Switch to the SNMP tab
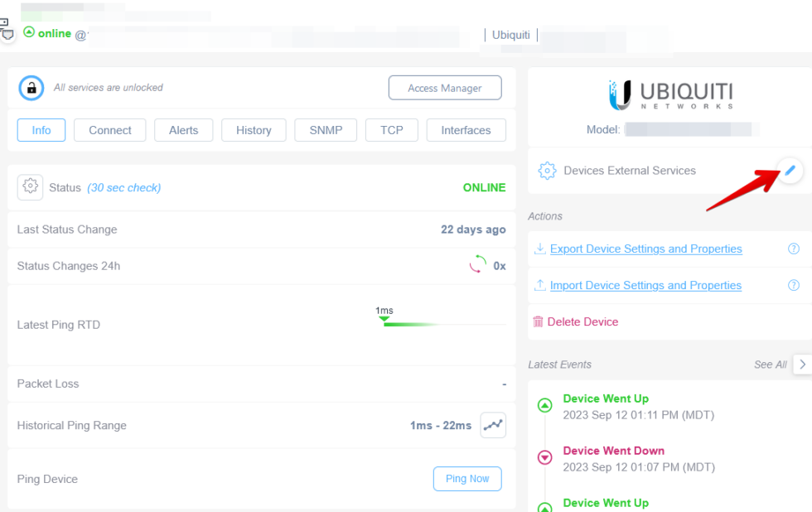Image resolution: width=812 pixels, height=512 pixels. [x=326, y=130]
